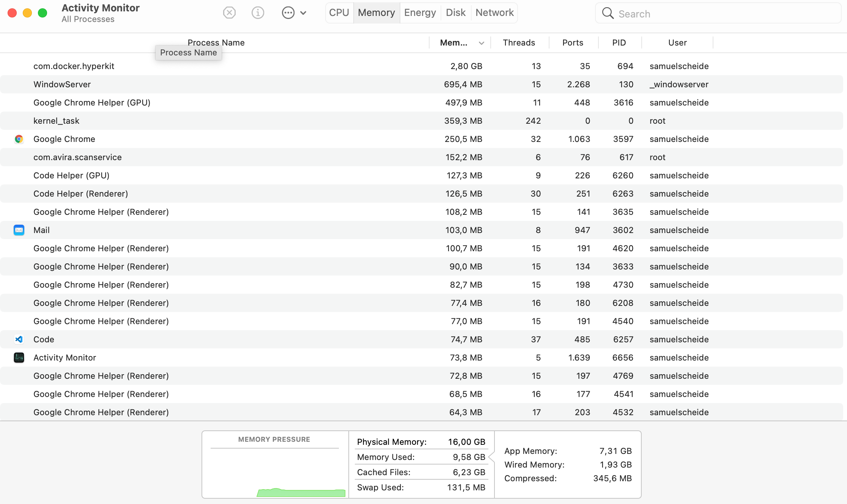The width and height of the screenshot is (847, 504).
Task: Click the Network monitoring tab
Action: click(494, 12)
